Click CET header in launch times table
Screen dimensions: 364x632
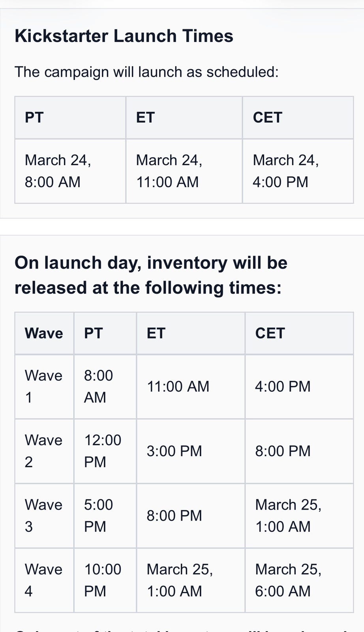[267, 118]
